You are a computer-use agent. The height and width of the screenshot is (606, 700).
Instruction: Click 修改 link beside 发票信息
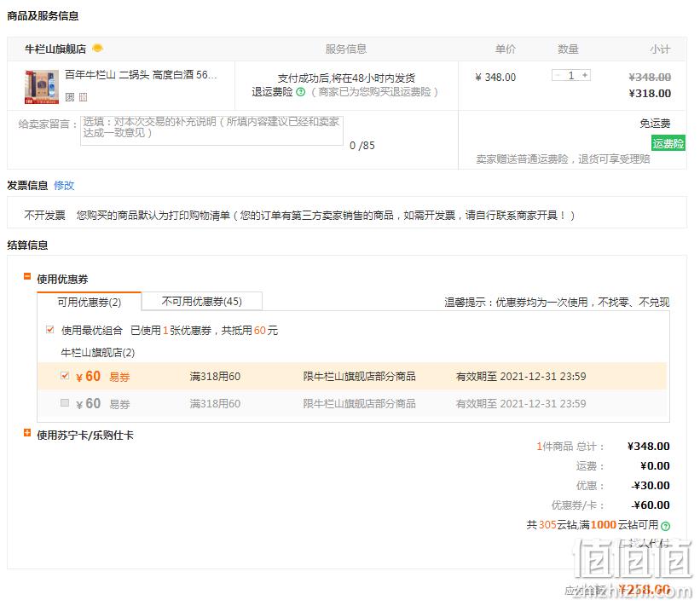tap(64, 185)
